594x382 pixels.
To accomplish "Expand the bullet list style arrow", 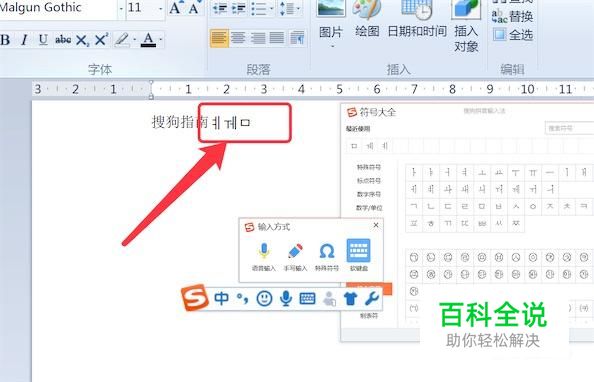I will [x=272, y=8].
